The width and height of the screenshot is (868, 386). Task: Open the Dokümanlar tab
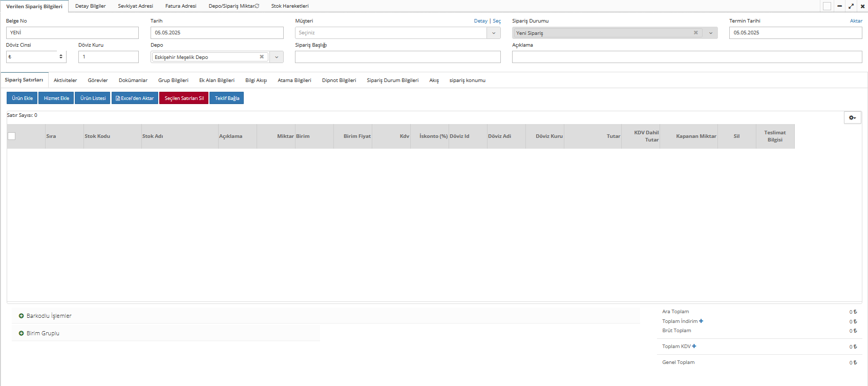[133, 80]
